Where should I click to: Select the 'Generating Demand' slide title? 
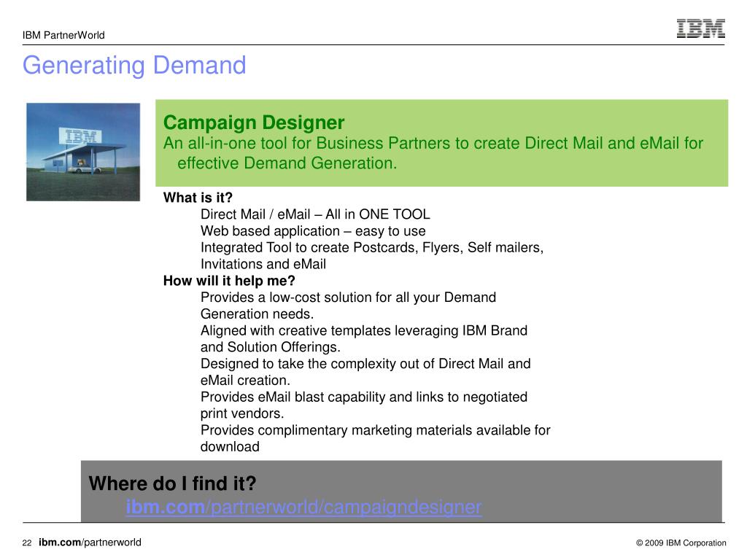tap(134, 65)
